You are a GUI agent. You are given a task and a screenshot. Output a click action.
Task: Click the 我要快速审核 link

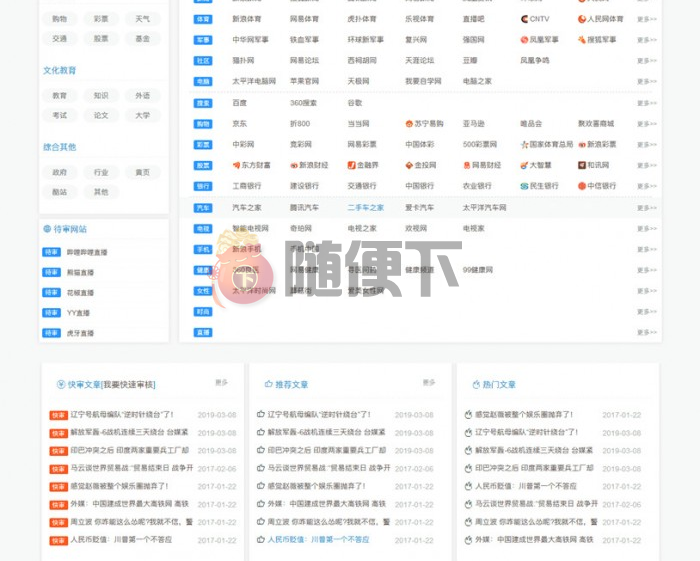(129, 384)
